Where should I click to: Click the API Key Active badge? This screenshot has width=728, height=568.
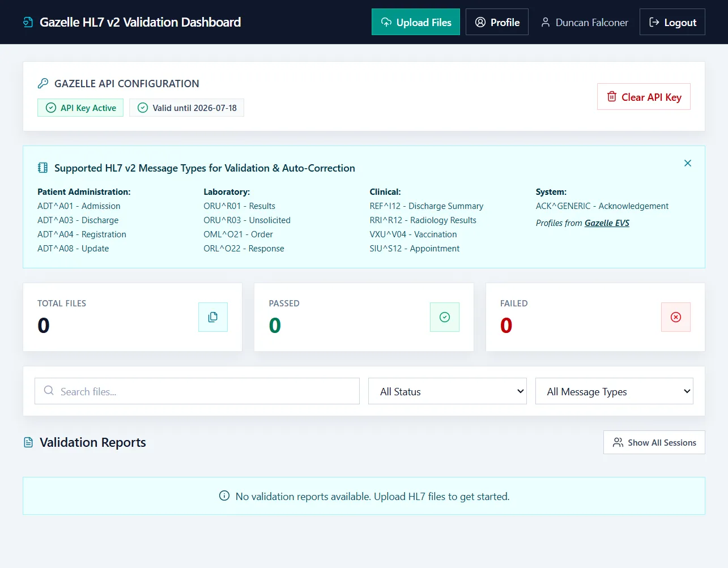click(x=80, y=108)
